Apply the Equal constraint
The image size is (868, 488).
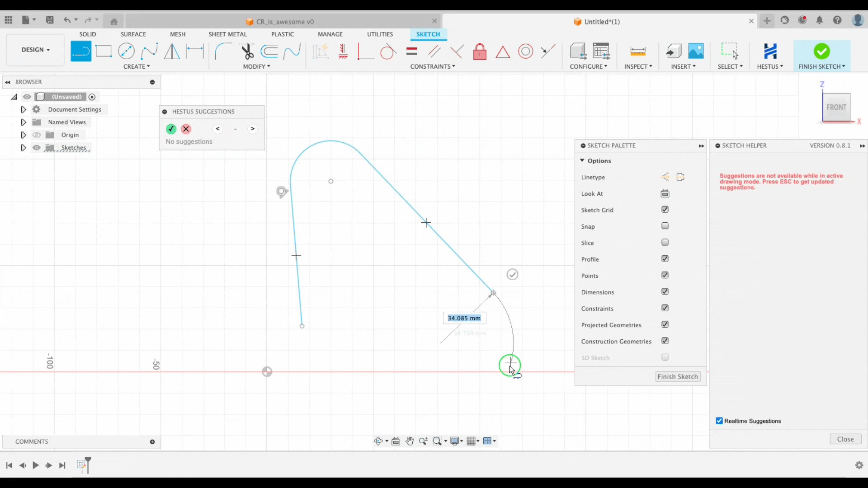[411, 51]
